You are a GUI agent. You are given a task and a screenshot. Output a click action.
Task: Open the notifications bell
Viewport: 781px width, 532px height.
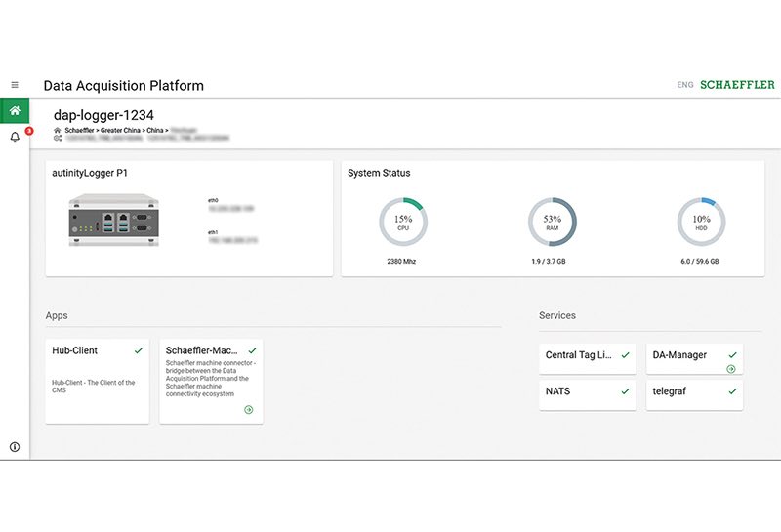tap(15, 138)
